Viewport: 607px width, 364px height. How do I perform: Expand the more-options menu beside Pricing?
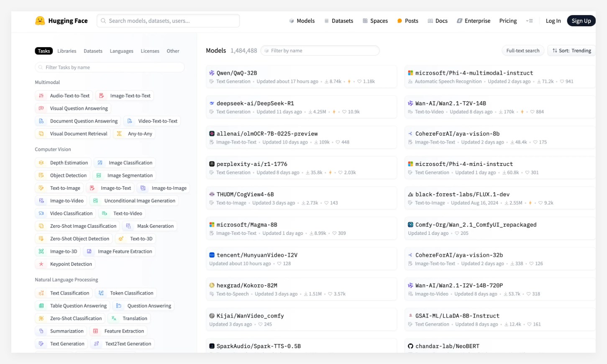529,21
